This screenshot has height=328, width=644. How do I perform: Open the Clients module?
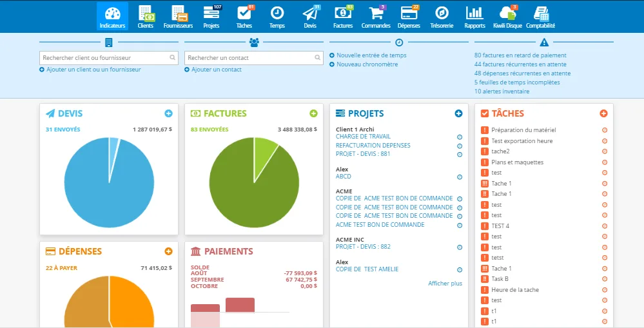pyautogui.click(x=146, y=16)
